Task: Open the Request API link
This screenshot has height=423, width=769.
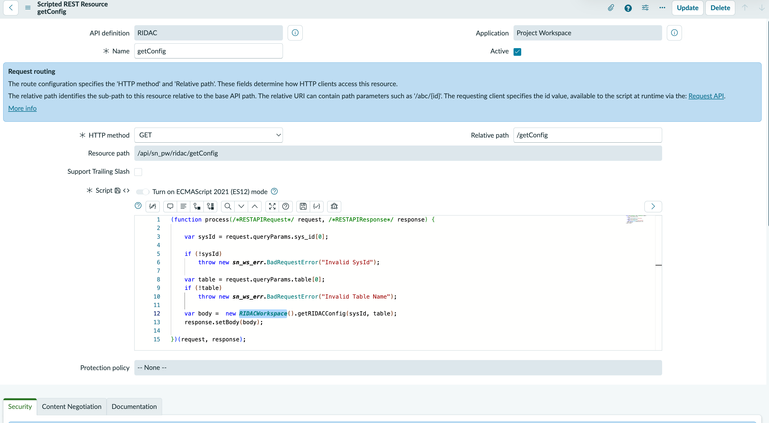Action: 706,96
